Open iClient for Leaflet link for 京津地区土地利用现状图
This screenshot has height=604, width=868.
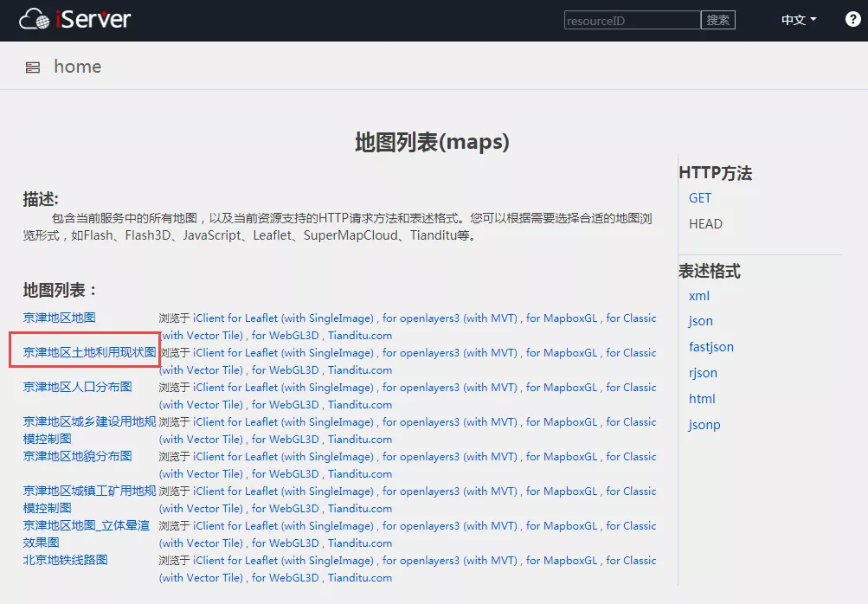pos(283,353)
